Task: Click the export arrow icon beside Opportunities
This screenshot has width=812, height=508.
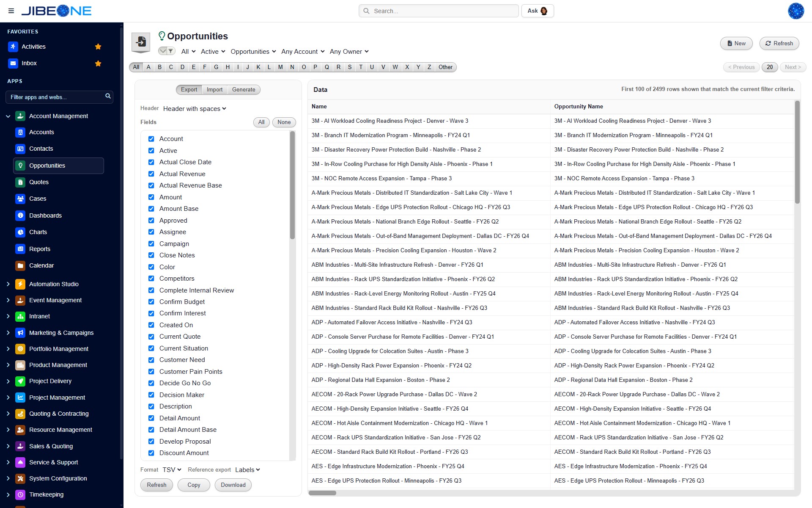Action: click(x=141, y=42)
